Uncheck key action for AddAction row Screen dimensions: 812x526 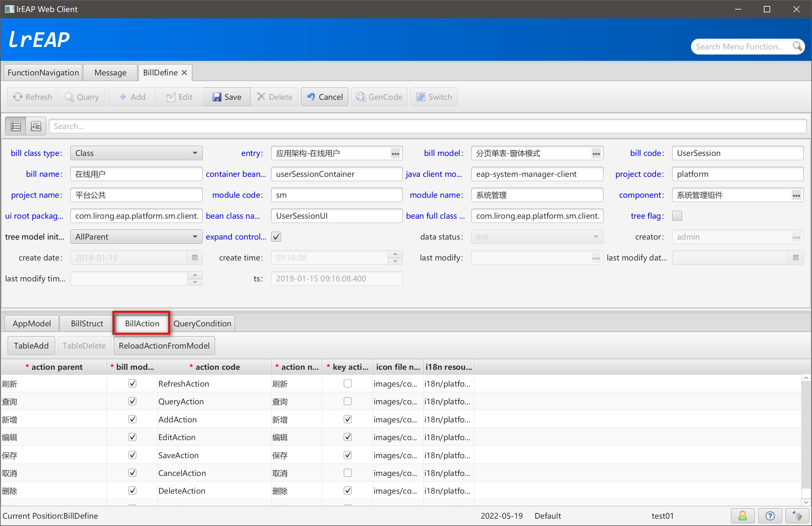(348, 419)
